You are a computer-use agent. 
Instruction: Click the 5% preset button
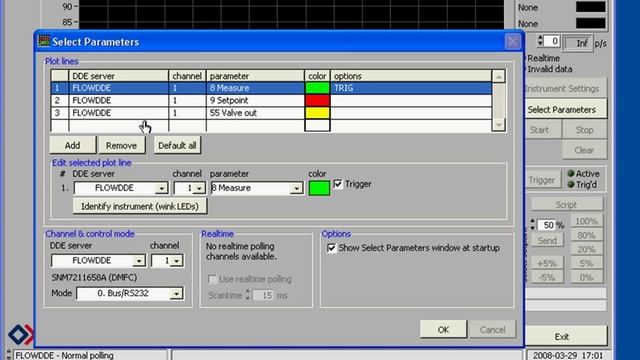tap(587, 263)
